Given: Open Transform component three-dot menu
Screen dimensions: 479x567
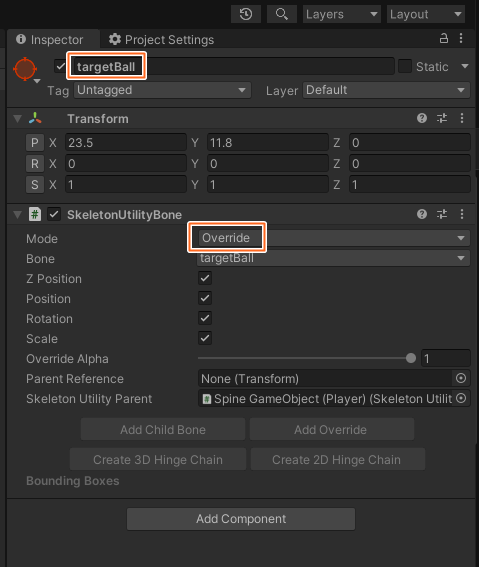Looking at the screenshot, I should coord(462,118).
